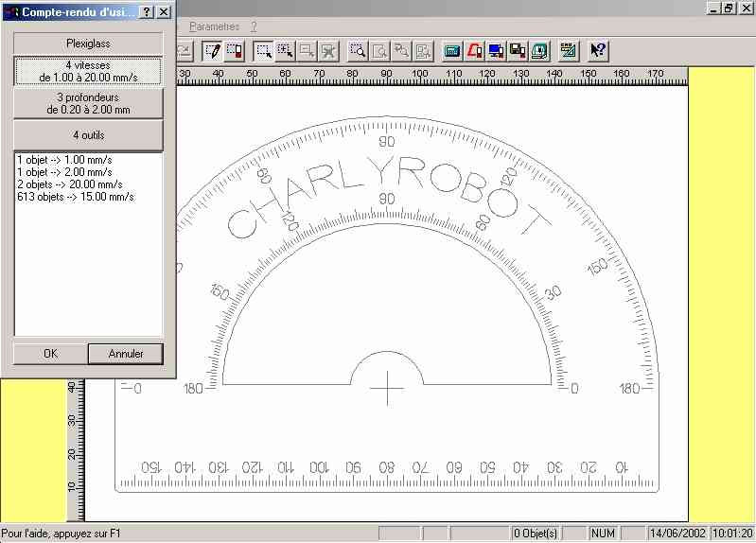The image size is (756, 543).
Task: Click the time 10:01:20 in status bar
Action: [732, 534]
